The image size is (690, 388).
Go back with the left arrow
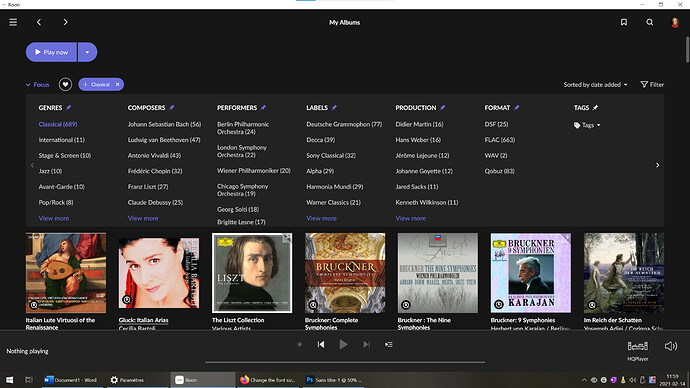[x=39, y=22]
